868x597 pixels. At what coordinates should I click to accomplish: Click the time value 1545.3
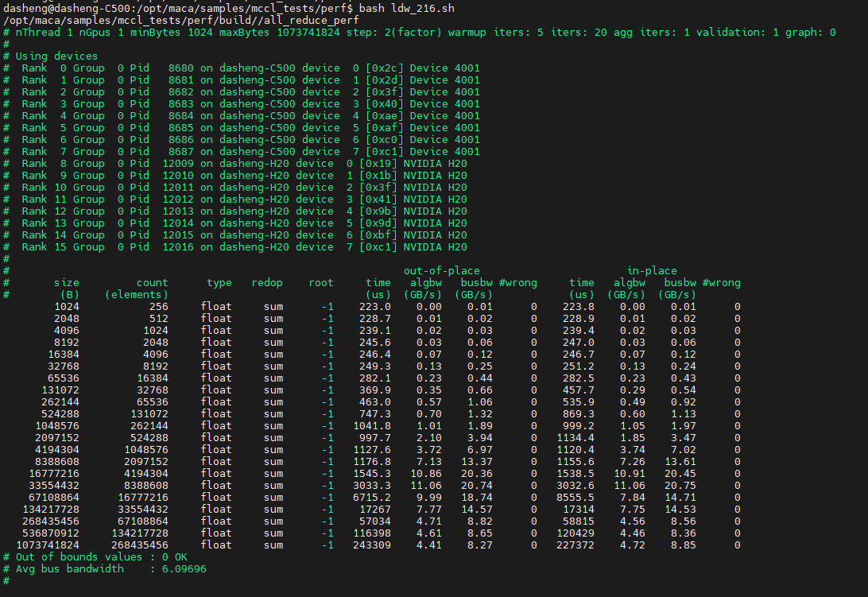372,474
